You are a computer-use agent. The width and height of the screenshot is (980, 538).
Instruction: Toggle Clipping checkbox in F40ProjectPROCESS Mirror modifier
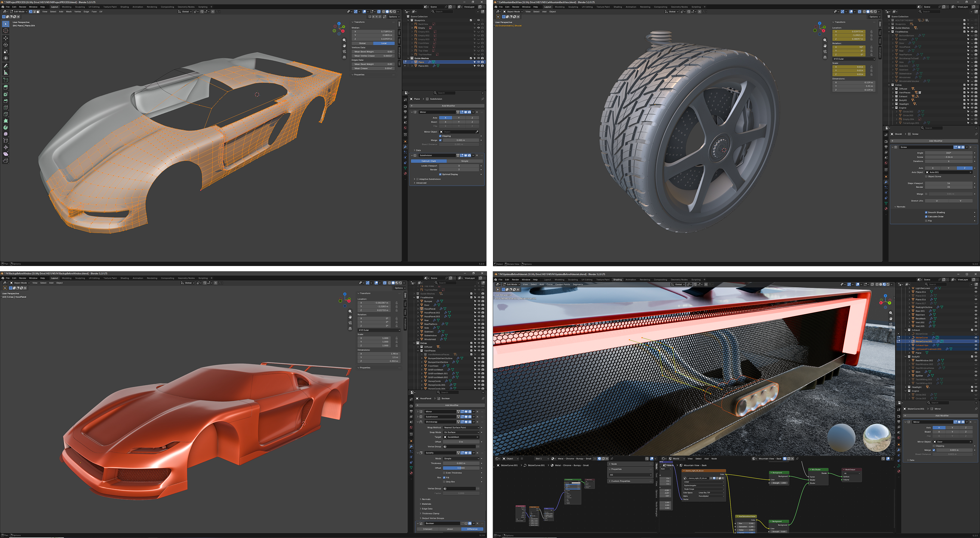click(441, 136)
